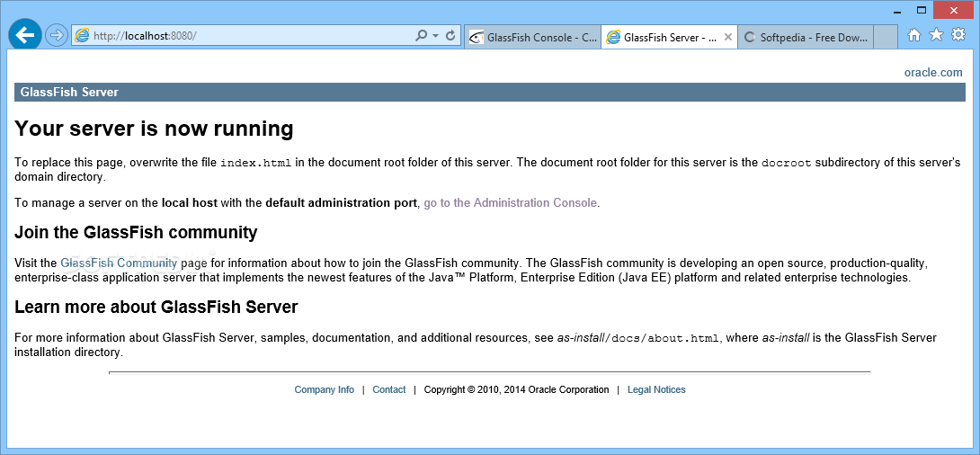Open the Home page icon
980x455 pixels.
click(913, 36)
